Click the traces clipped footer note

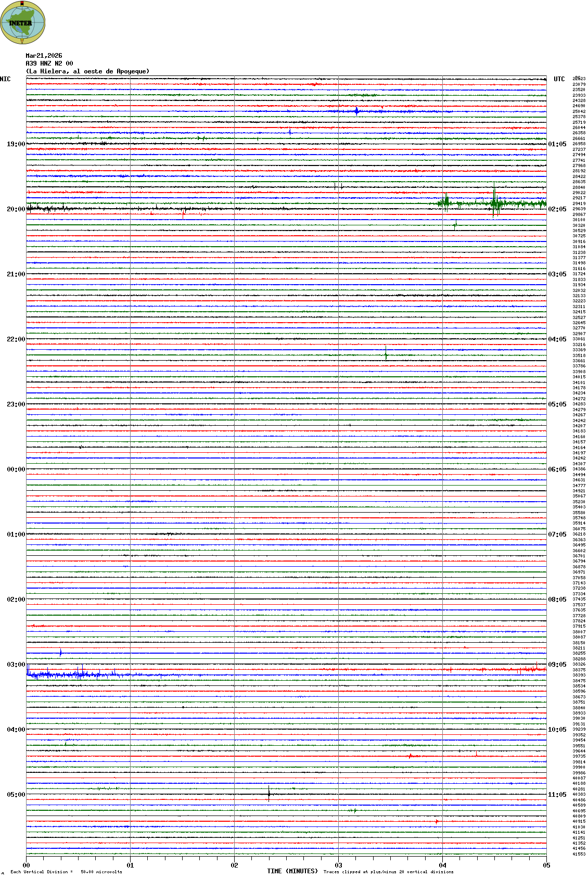[388, 872]
